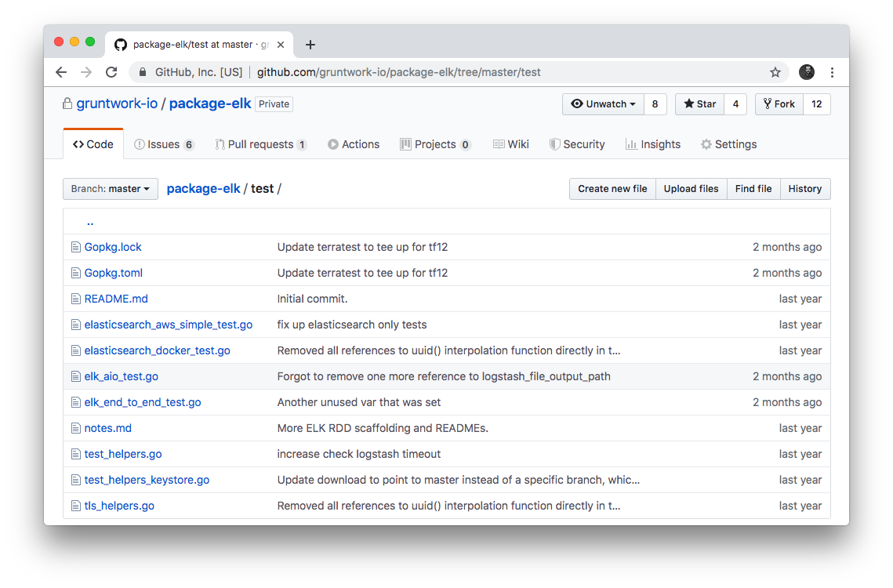
Task: Click the padlock site info icon
Action: point(142,72)
